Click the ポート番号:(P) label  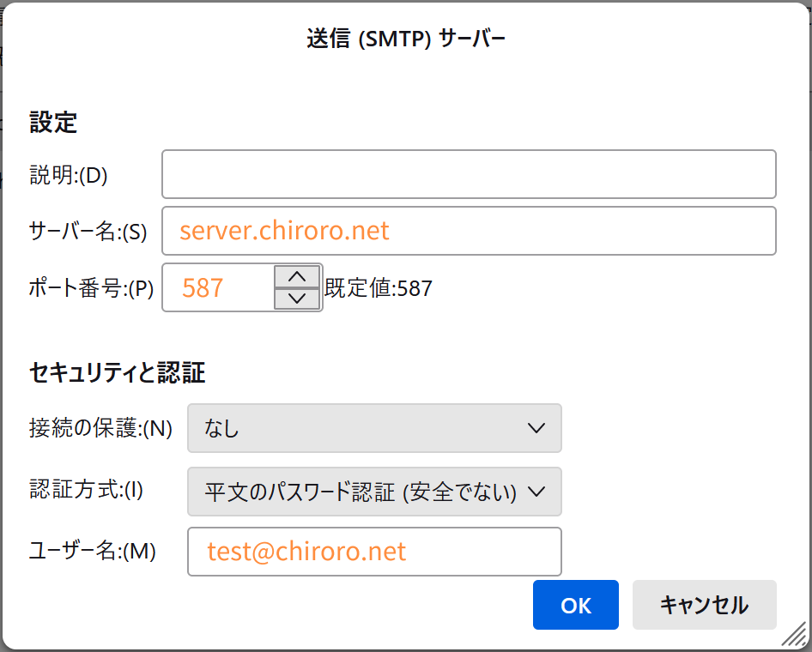click(91, 288)
